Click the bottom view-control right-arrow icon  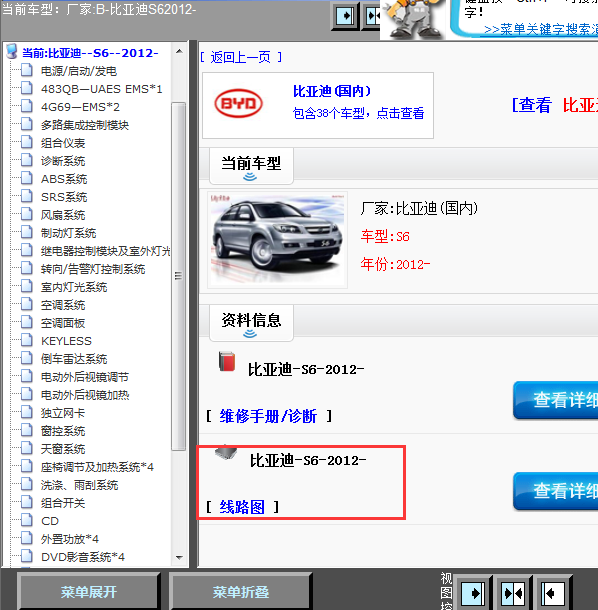[x=472, y=593]
